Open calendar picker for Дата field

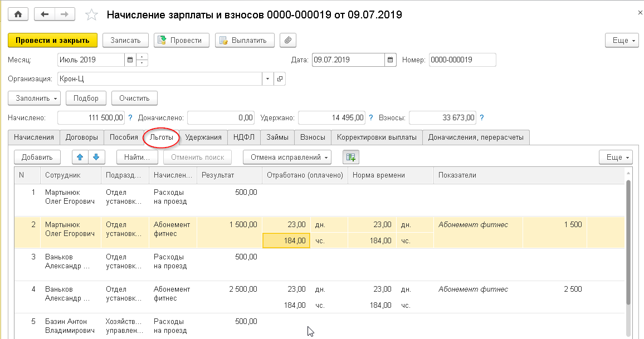point(390,60)
